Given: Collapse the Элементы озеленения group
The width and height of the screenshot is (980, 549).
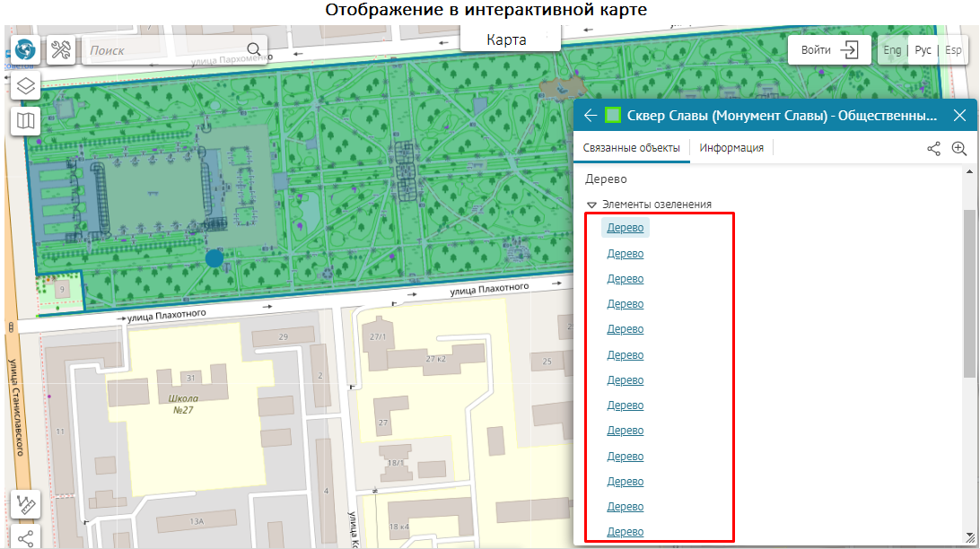Looking at the screenshot, I should (591, 205).
